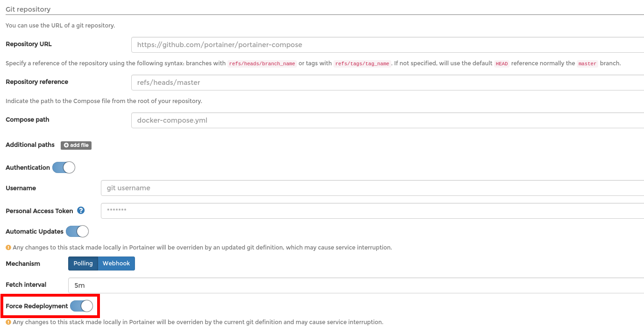
Task: Click the Compose path label
Action: click(x=28, y=119)
